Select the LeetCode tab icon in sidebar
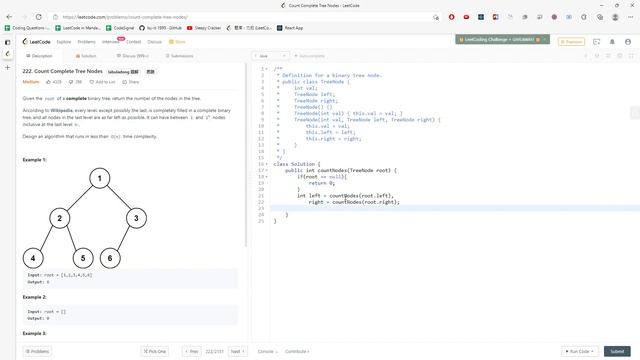The image size is (640, 360). (7, 54)
